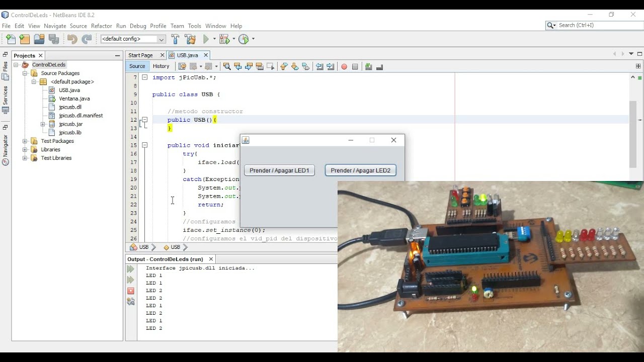Viewport: 644px width, 362px height.
Task: Open the Refactor menu
Action: pos(101,26)
